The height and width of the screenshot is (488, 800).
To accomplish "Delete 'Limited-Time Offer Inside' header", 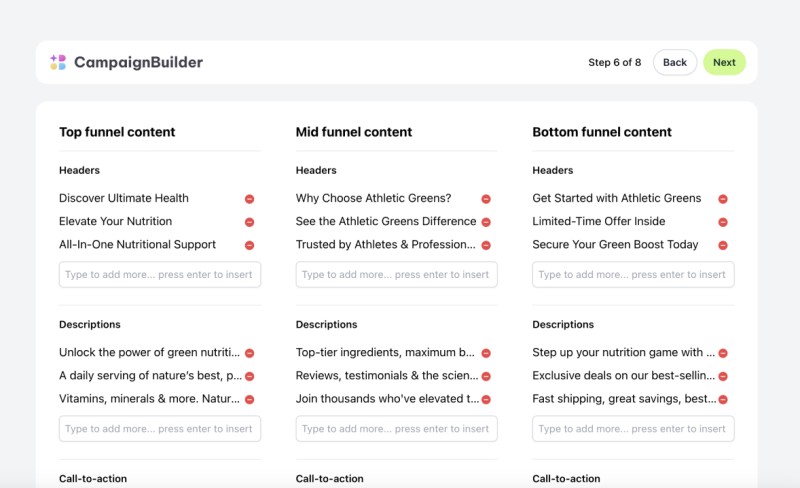I will 723,222.
